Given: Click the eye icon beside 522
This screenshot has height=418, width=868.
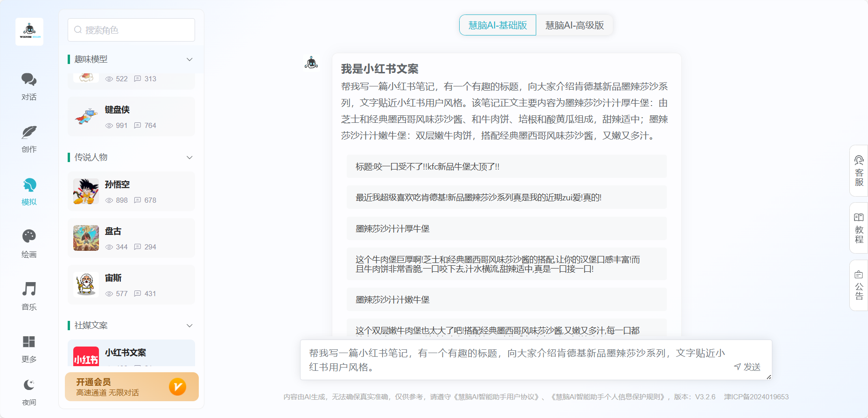Looking at the screenshot, I should (109, 79).
